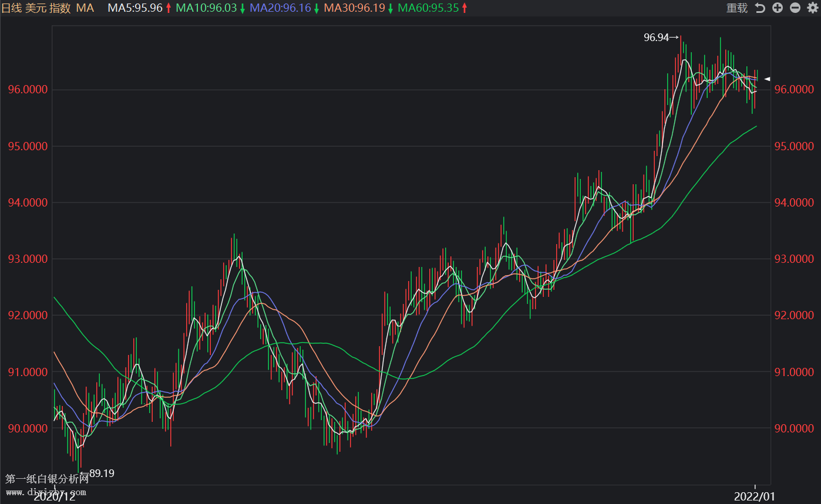Click the 89.19 low price annotation
Image resolution: width=821 pixels, height=504 pixels.
pos(101,473)
